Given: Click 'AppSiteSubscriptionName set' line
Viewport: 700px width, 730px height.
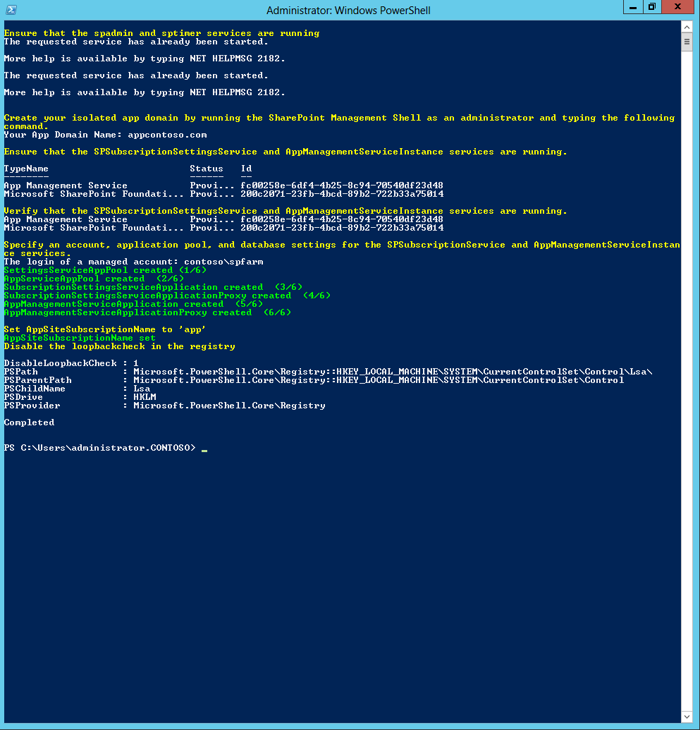Looking at the screenshot, I should pos(80,338).
